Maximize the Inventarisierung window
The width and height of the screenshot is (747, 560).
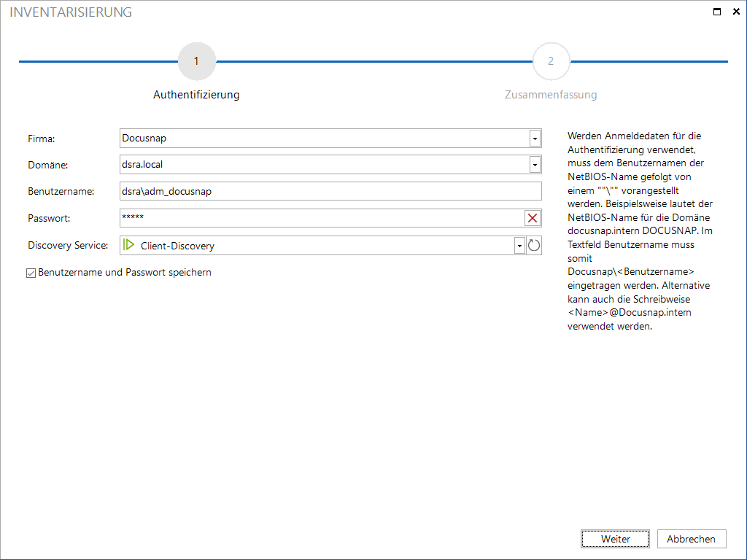tap(717, 12)
